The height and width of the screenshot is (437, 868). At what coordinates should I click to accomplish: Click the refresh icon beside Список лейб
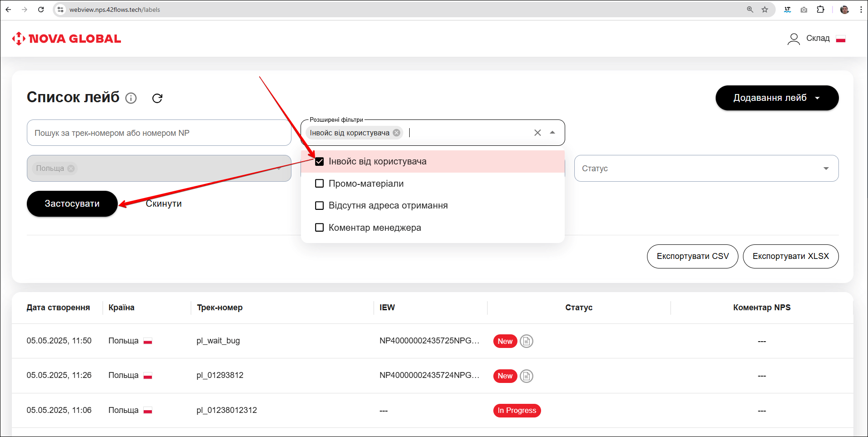pos(157,98)
